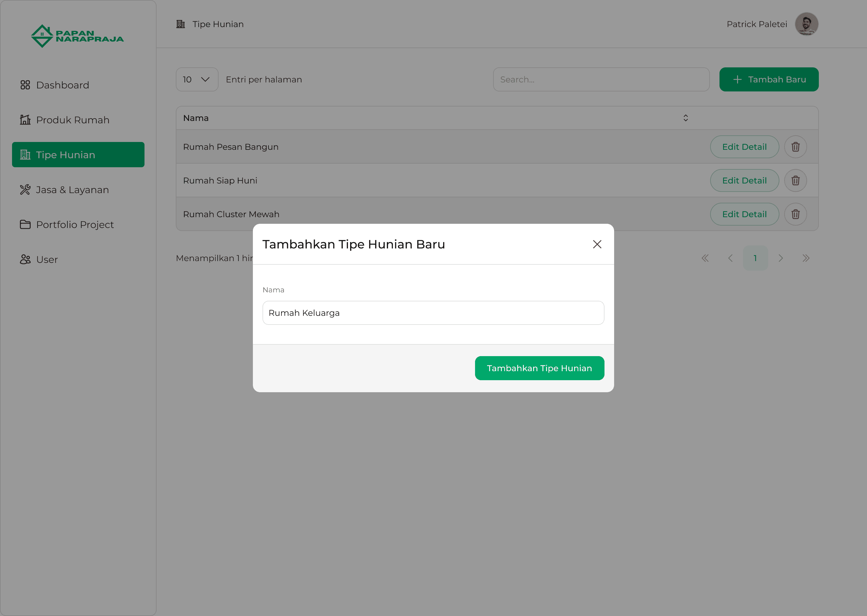The width and height of the screenshot is (867, 616).
Task: Click Edit Detail for Rumah Siap Huni
Action: [744, 180]
